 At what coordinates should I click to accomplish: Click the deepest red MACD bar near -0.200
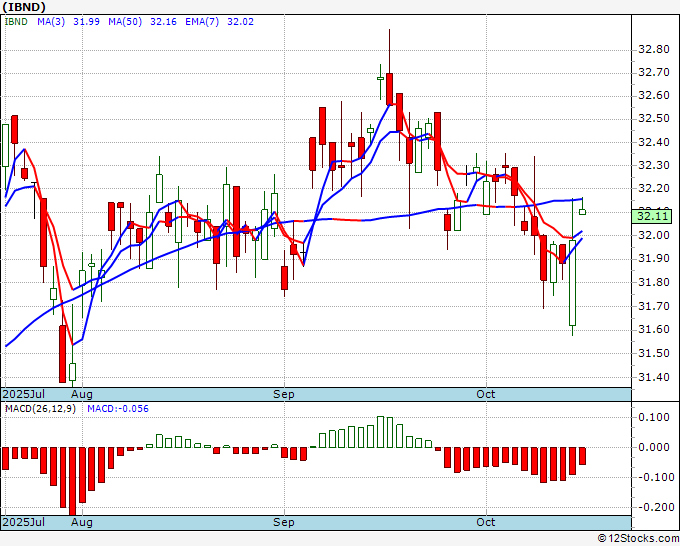(x=72, y=481)
